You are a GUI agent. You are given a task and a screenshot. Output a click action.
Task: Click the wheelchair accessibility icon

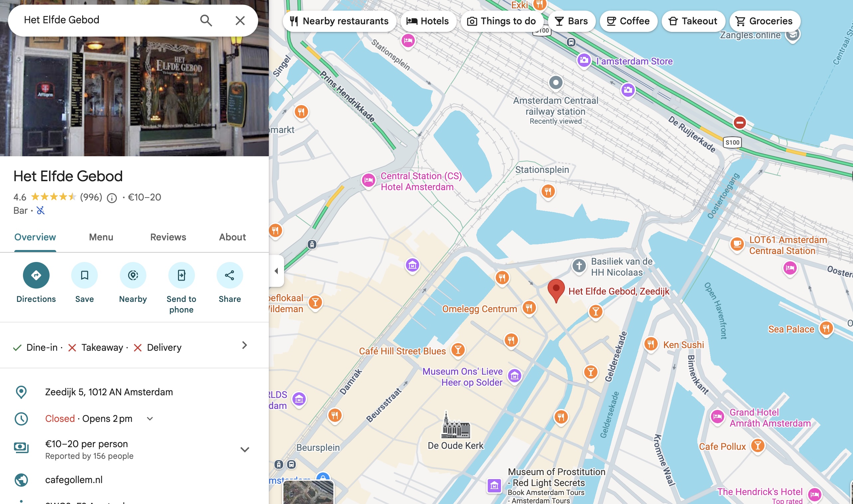point(41,210)
